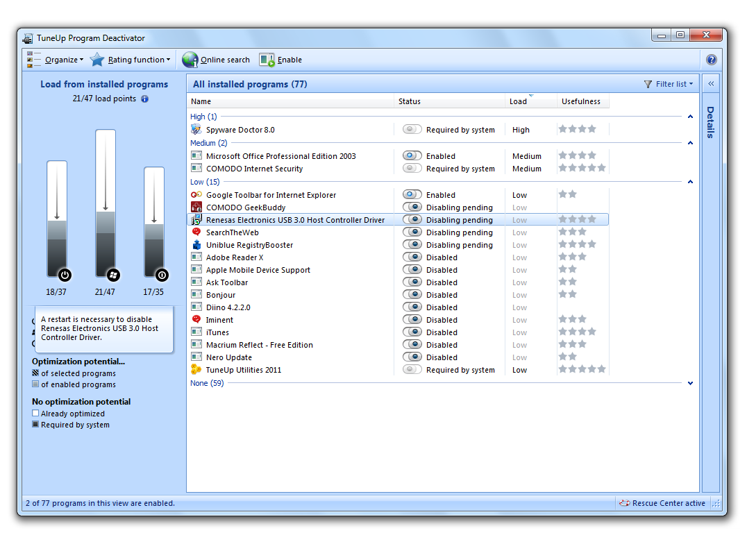The height and width of the screenshot is (560, 747).
Task: Toggle the Ask Toolbar switch
Action: tap(412, 282)
